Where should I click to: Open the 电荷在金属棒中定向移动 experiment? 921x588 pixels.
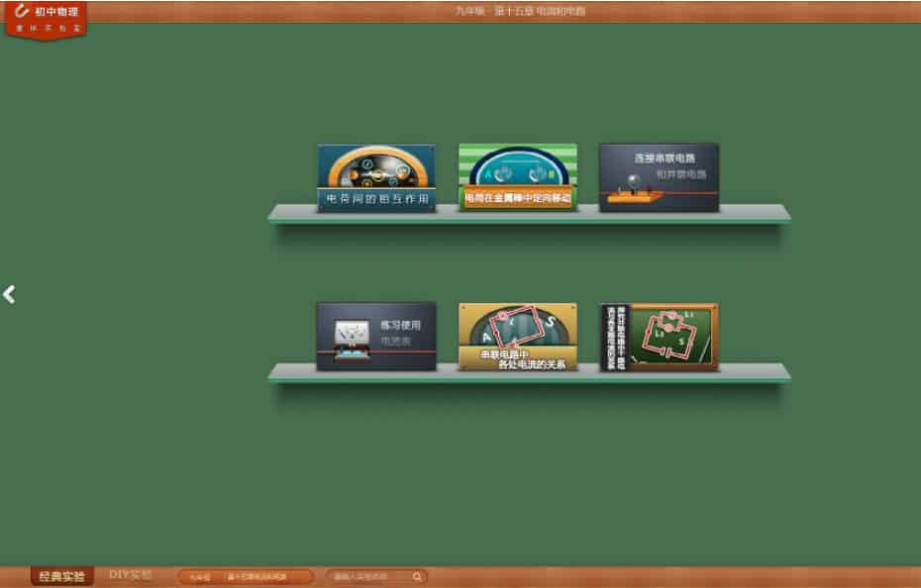click(517, 179)
